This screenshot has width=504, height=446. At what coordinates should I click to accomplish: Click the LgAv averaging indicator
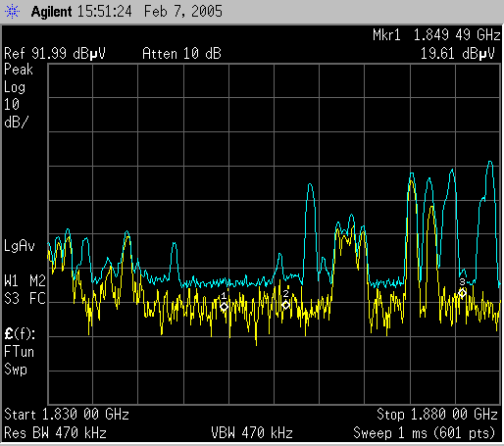pos(20,246)
